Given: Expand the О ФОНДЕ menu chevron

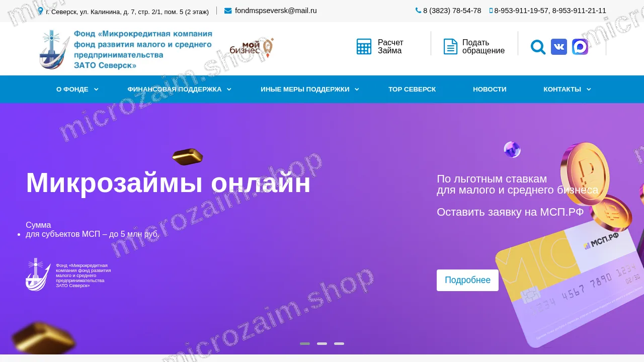Looking at the screenshot, I should [96, 89].
